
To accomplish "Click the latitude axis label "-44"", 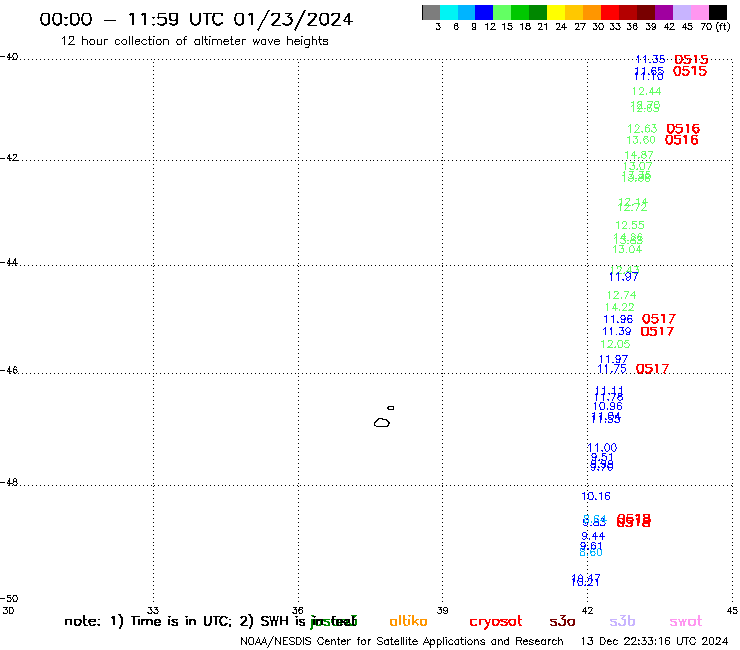I will 9,262.
